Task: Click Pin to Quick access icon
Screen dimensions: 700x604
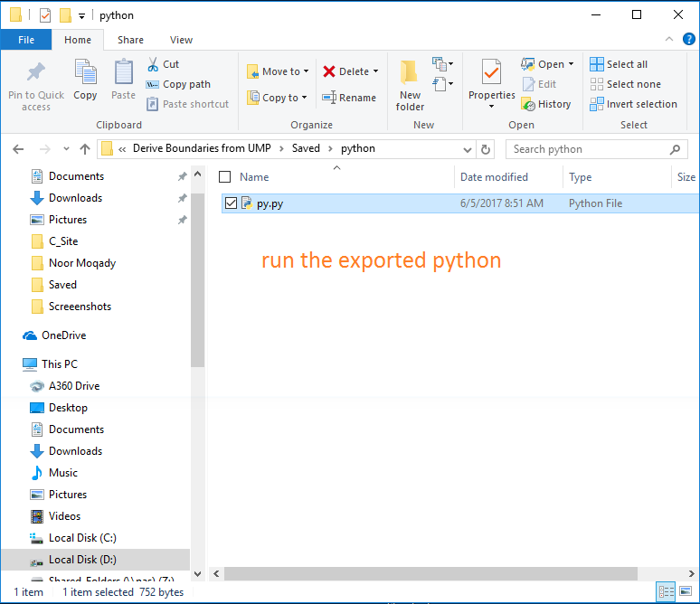Action: 36,72
